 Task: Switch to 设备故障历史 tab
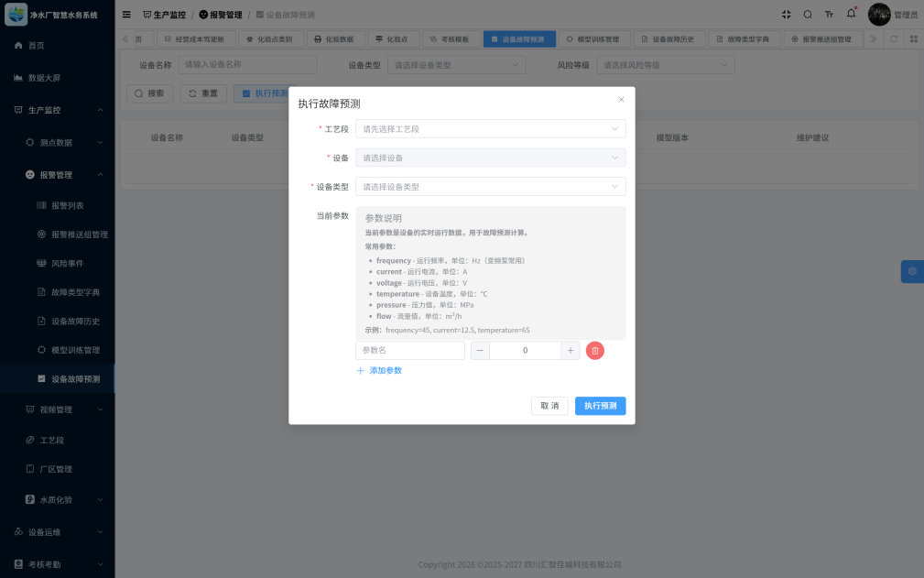(669, 39)
